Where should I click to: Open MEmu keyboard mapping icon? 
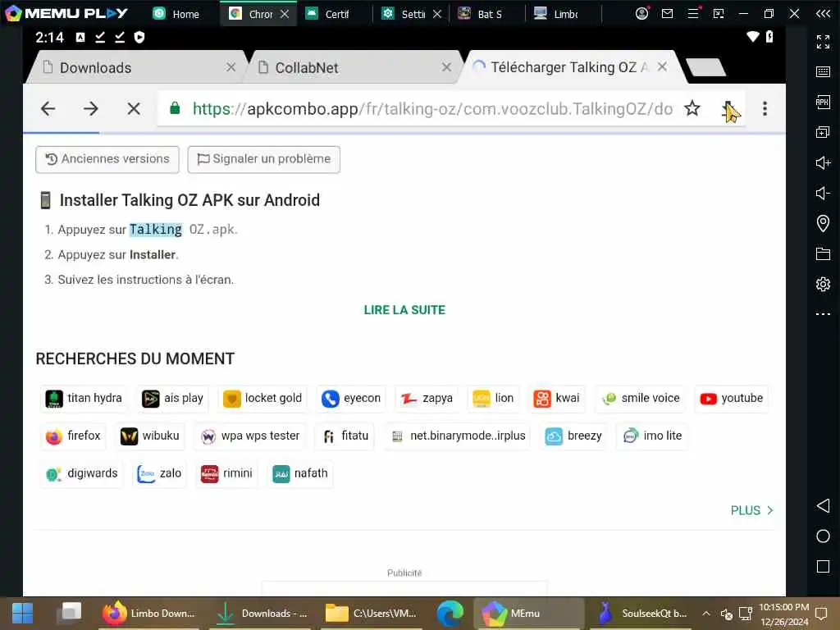pos(823,72)
